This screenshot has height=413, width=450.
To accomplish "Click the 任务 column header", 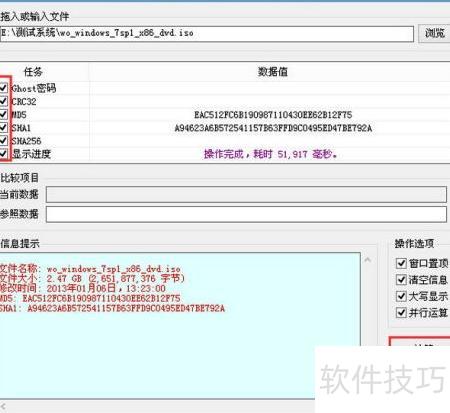I will pos(33,72).
